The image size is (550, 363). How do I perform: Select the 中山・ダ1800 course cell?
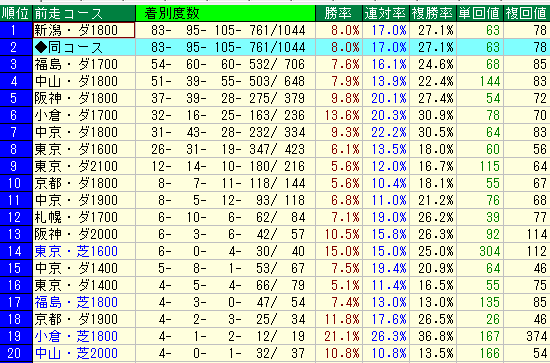[x=84, y=81]
